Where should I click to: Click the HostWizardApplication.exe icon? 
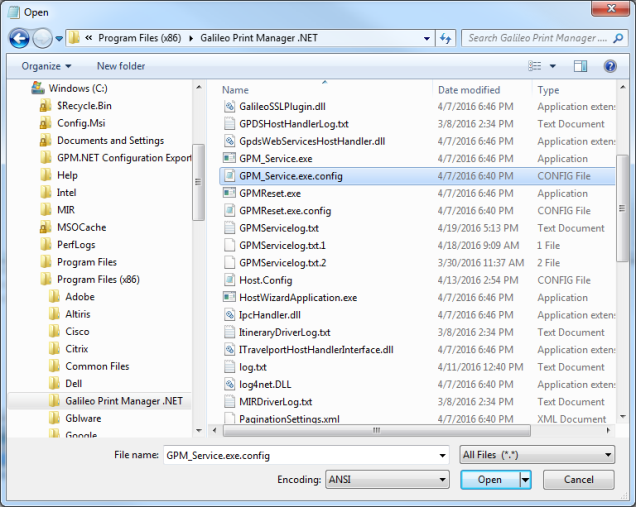tap(229, 297)
